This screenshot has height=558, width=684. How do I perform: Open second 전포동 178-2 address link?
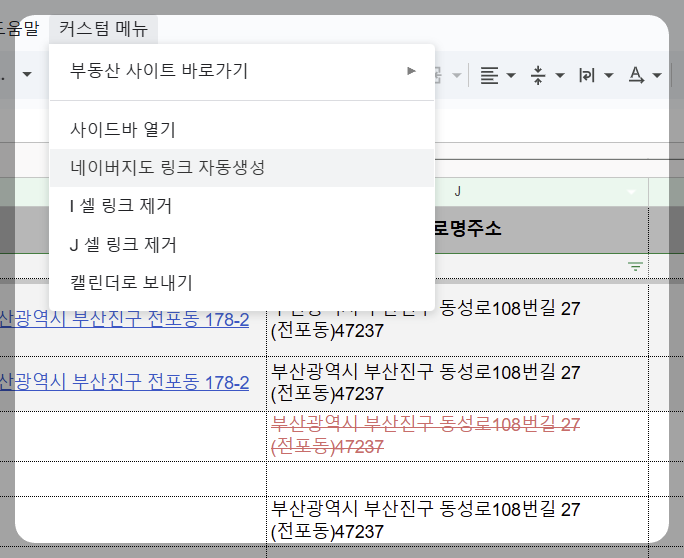point(124,383)
